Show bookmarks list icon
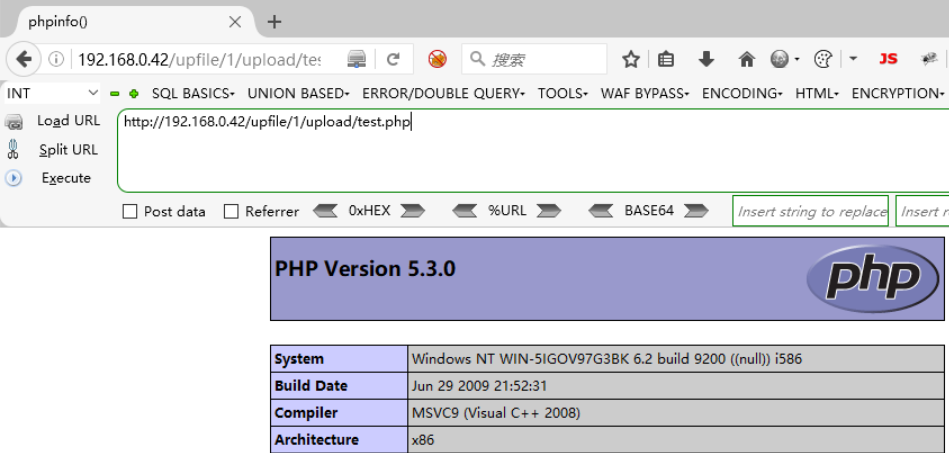This screenshot has height=453, width=949. pyautogui.click(x=666, y=59)
